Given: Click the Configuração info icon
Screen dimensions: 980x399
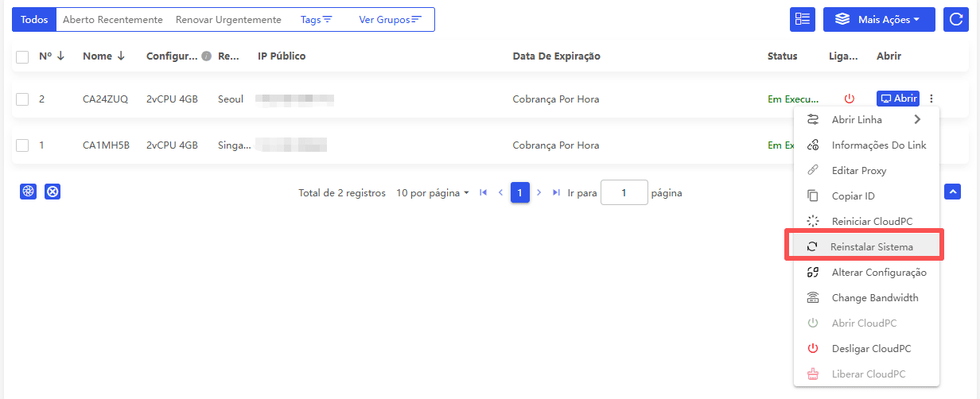Looking at the screenshot, I should coord(206,56).
